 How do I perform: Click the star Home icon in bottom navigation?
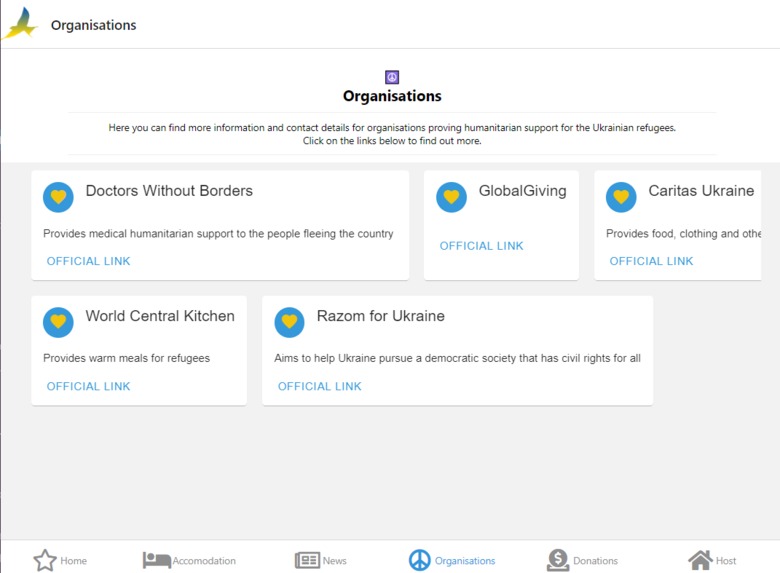pos(45,561)
